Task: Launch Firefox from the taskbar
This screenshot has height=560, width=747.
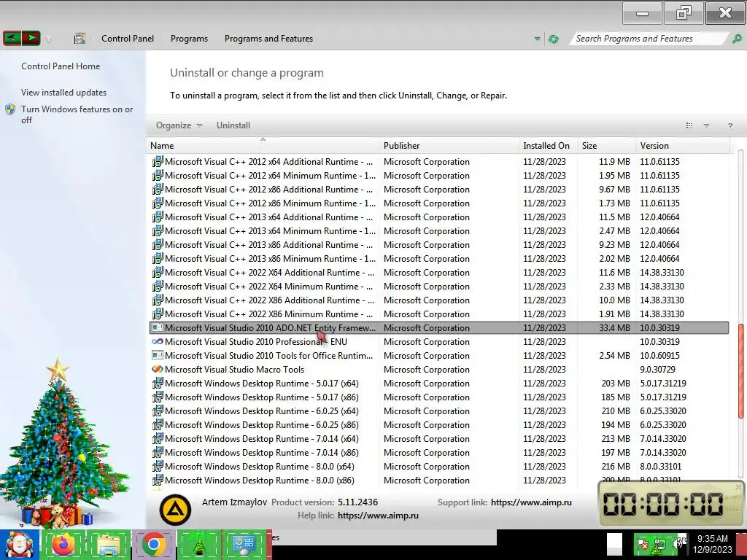Action: [63, 544]
